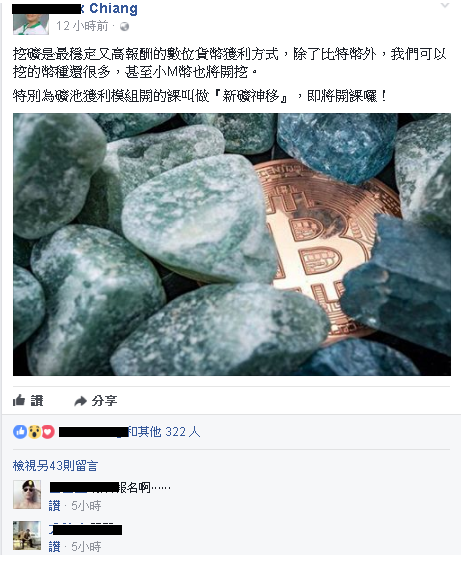The height and width of the screenshot is (574, 463).
Task: Open the Love heart reaction icon
Action: [48, 432]
